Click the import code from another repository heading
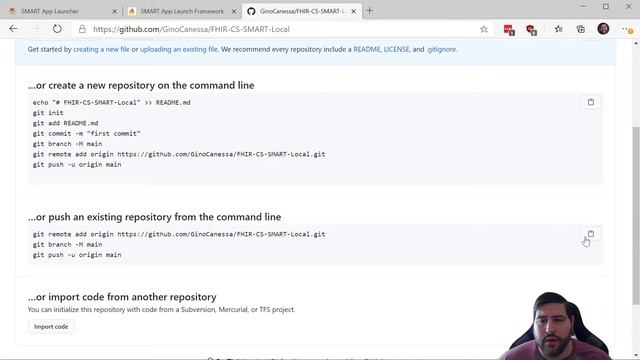Screen dimensions: 640x360 [x=122, y=297]
